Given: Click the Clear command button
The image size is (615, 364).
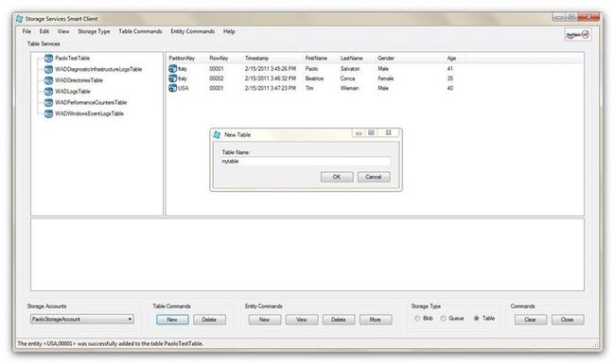Looking at the screenshot, I should pyautogui.click(x=531, y=320).
